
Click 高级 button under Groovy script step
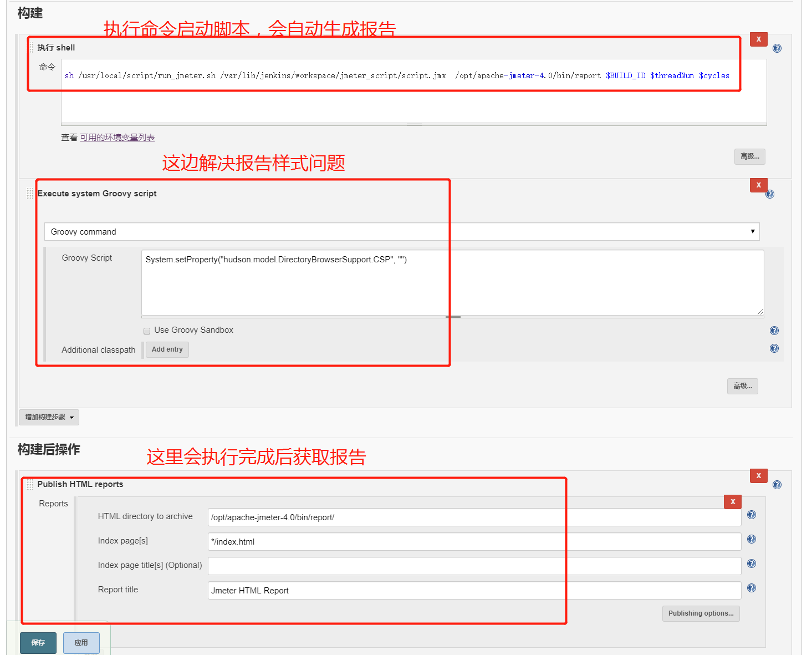743,386
